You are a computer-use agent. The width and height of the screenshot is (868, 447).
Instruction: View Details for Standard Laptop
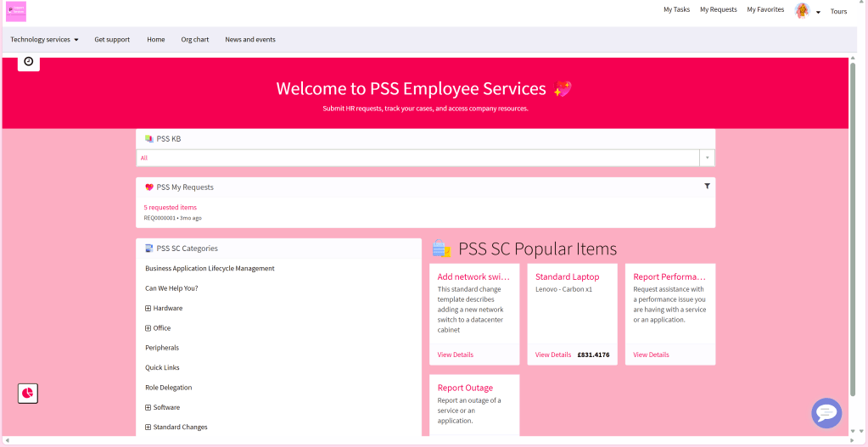click(x=552, y=355)
